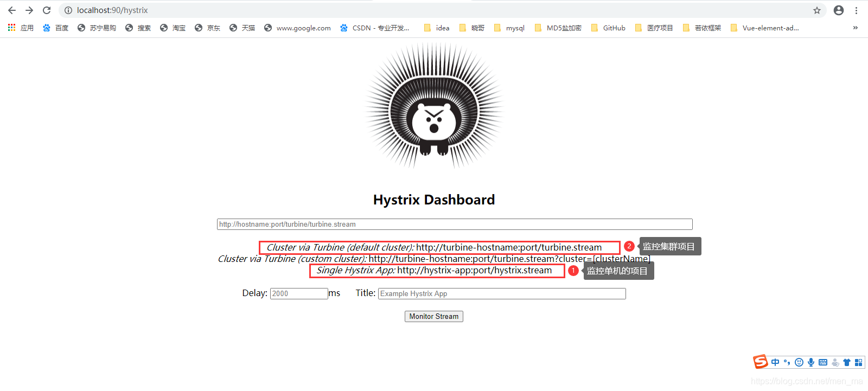Go back with the browser back arrow

(12, 10)
